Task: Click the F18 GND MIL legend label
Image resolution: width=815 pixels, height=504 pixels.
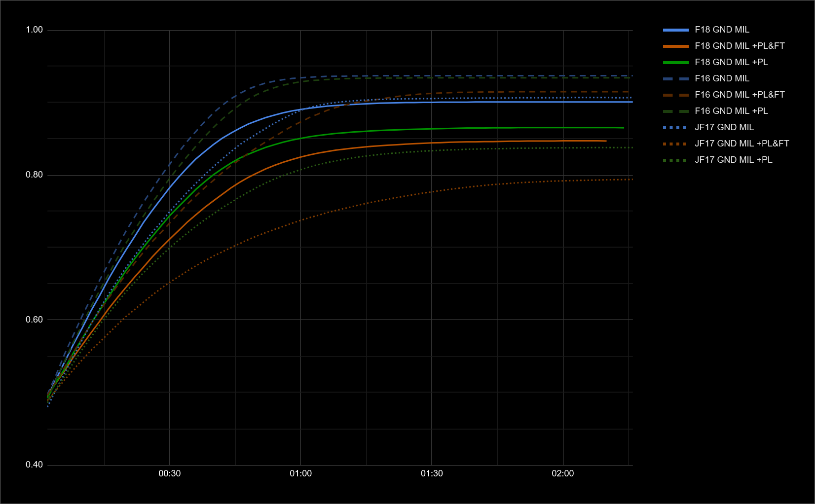Action: [722, 30]
